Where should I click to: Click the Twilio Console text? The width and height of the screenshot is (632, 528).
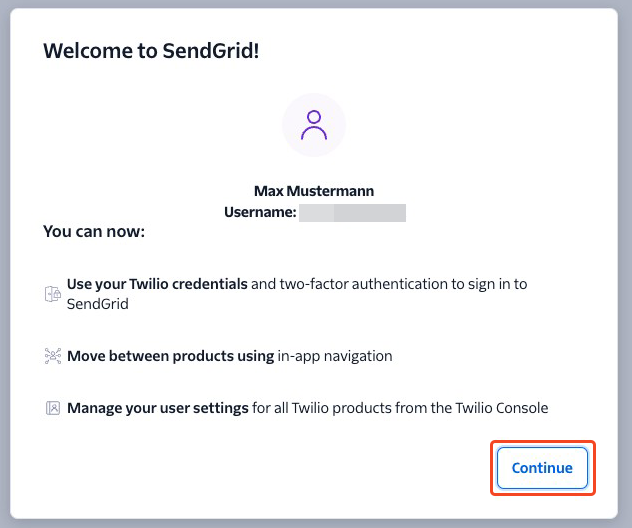tap(502, 408)
